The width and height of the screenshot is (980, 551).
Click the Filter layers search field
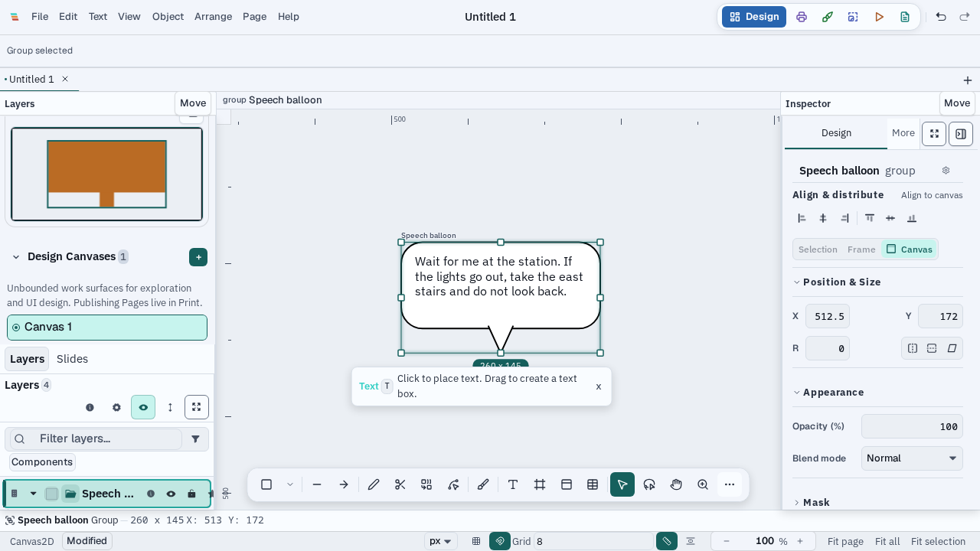pos(96,439)
